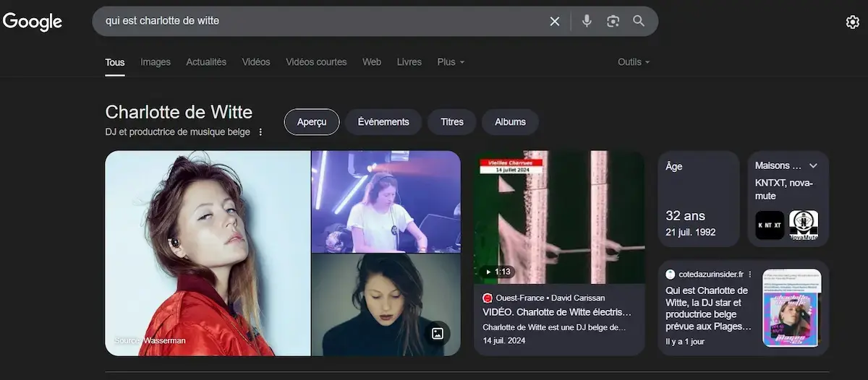This screenshot has width=868, height=380.
Task: Open the Web tab
Action: pyautogui.click(x=372, y=62)
